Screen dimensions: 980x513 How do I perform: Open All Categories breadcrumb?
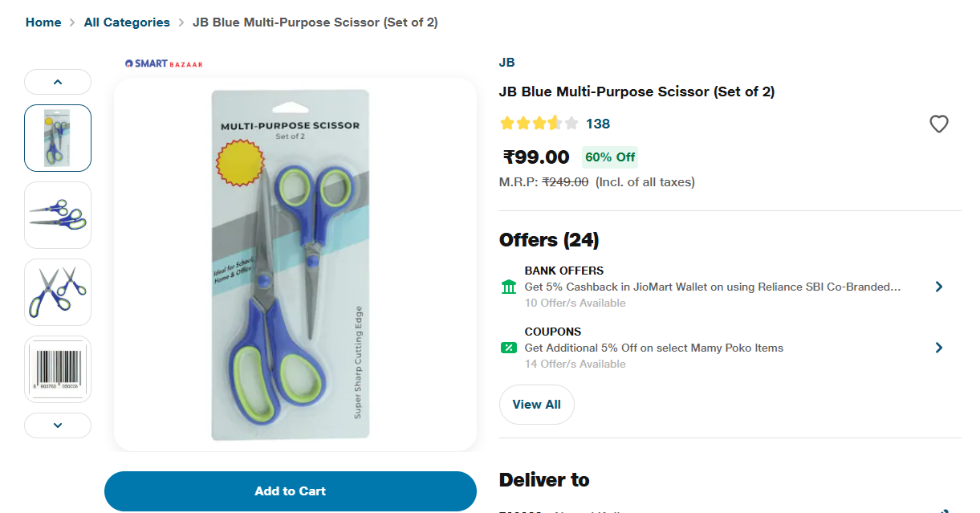click(x=127, y=22)
